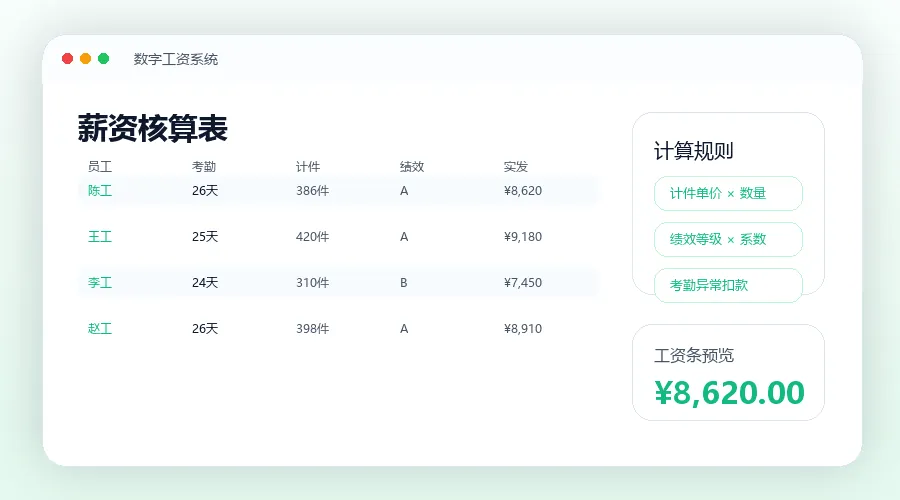Click the orange minimize window dot

[86, 59]
